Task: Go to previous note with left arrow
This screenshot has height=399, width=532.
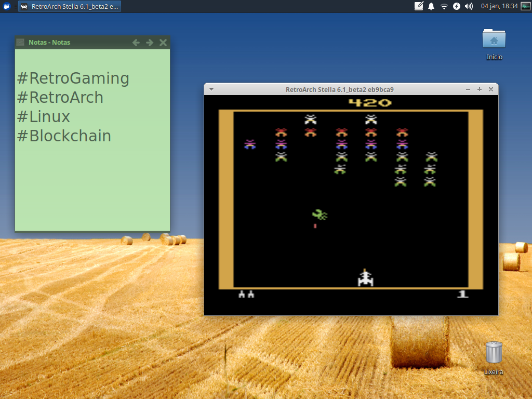Action: 136,43
